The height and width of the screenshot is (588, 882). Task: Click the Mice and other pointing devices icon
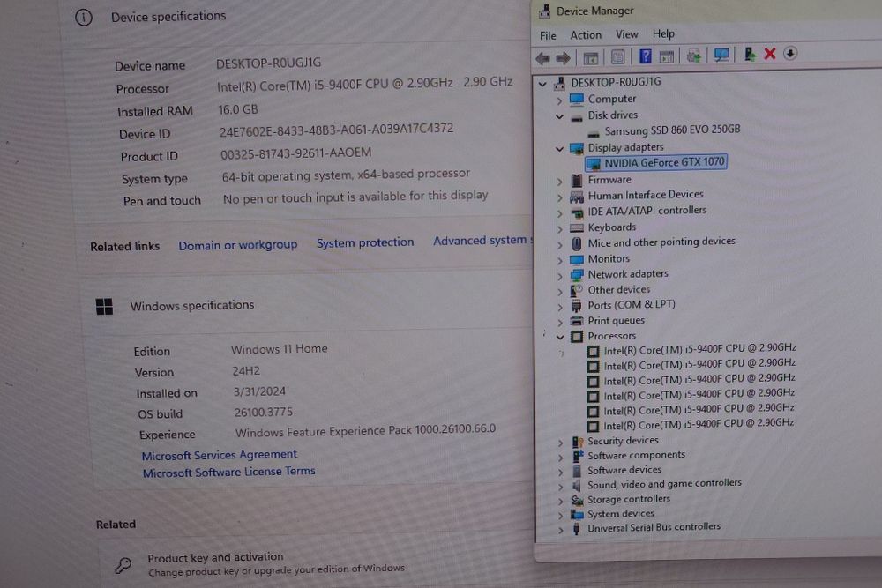(x=577, y=243)
